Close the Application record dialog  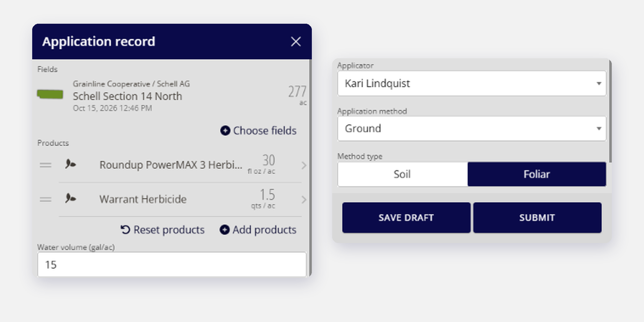[296, 42]
